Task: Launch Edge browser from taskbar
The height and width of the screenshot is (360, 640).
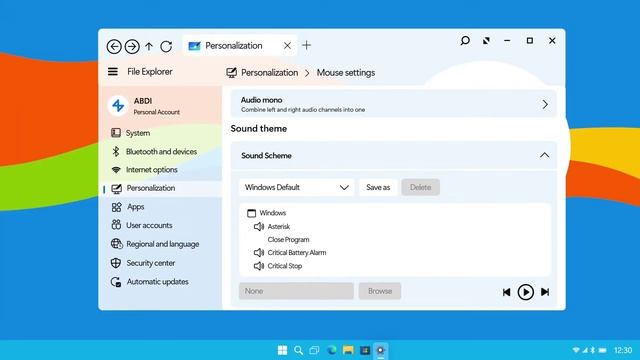Action: (x=332, y=350)
